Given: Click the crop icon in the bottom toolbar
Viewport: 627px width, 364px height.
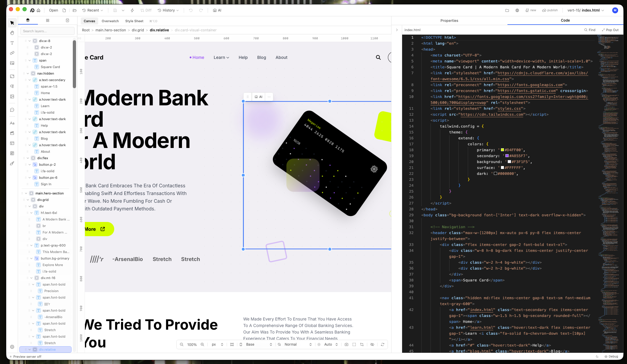Looking at the screenshot, I should coord(362,344).
